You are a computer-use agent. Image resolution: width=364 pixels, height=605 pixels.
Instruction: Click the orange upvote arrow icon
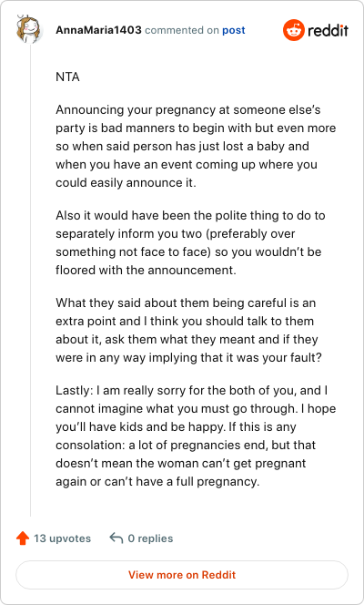coord(23,538)
